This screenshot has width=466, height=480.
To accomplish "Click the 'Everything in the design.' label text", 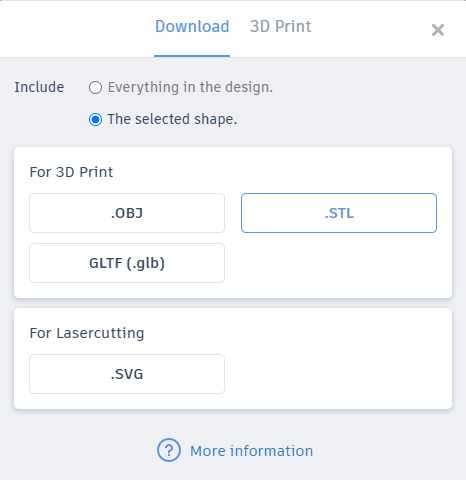I will tap(190, 87).
